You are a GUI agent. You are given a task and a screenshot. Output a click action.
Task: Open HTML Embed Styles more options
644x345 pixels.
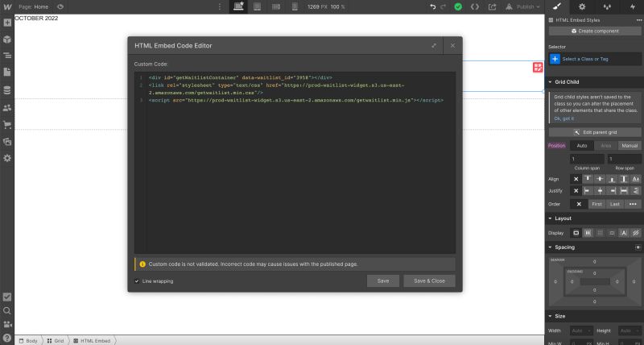pos(638,20)
